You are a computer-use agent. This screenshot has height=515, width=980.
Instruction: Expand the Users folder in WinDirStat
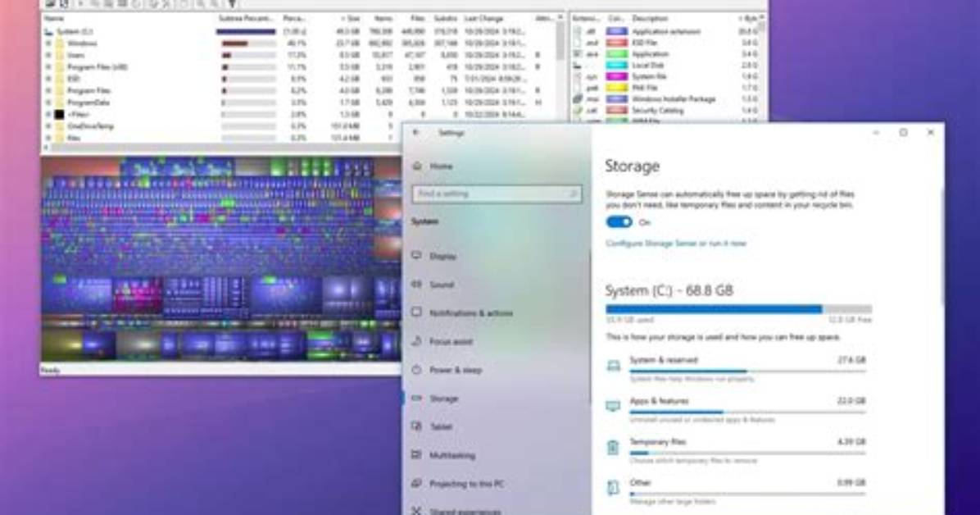(x=48, y=55)
